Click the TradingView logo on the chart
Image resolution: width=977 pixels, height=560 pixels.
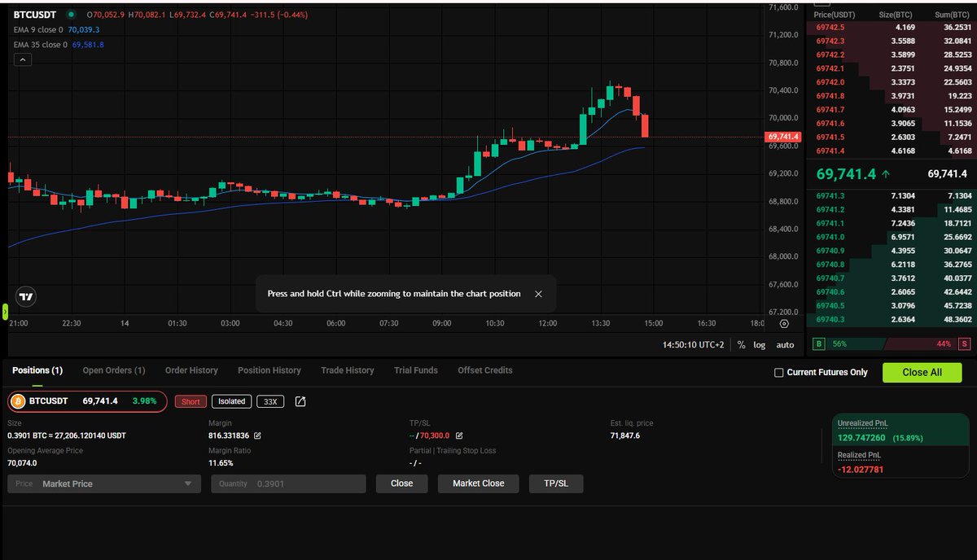click(x=26, y=297)
